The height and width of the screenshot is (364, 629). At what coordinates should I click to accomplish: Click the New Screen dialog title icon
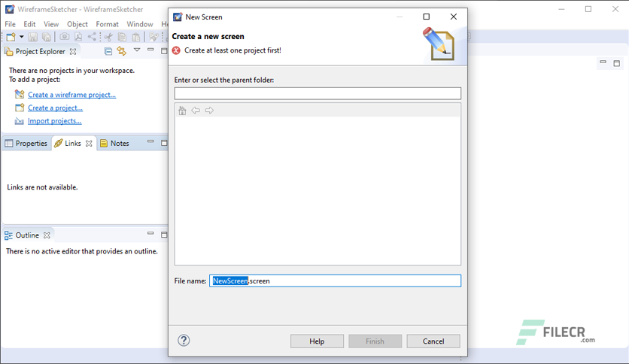178,17
